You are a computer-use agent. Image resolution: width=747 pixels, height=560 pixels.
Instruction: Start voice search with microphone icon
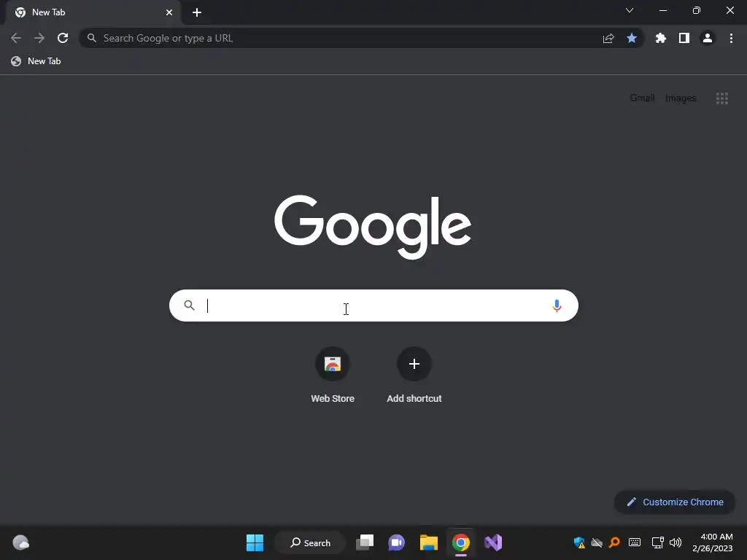(x=557, y=306)
